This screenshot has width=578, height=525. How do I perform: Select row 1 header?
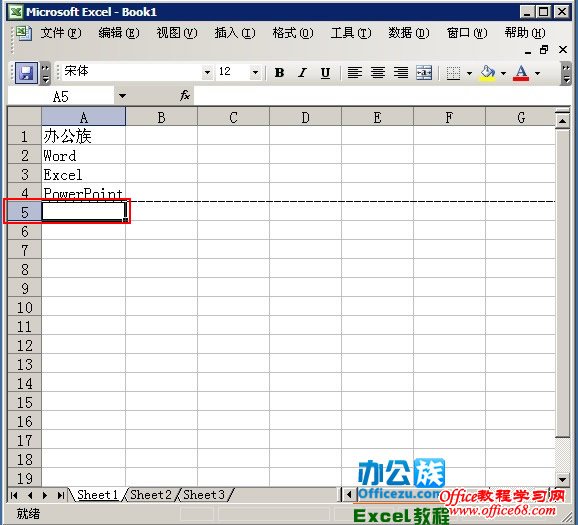point(25,136)
